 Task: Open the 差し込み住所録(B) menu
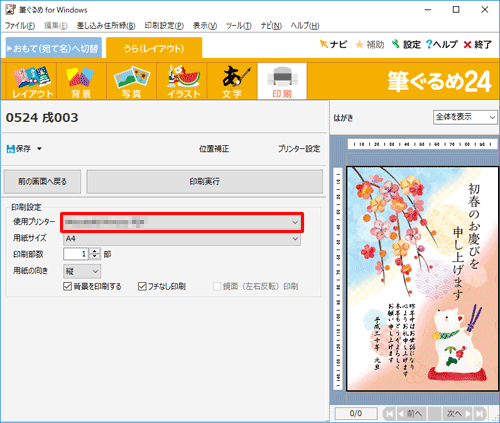click(106, 26)
